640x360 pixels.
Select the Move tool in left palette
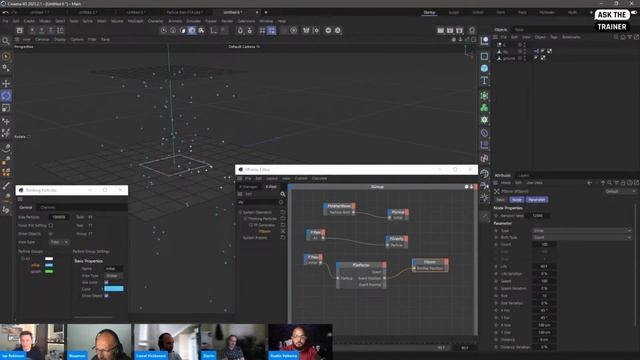[x=6, y=84]
